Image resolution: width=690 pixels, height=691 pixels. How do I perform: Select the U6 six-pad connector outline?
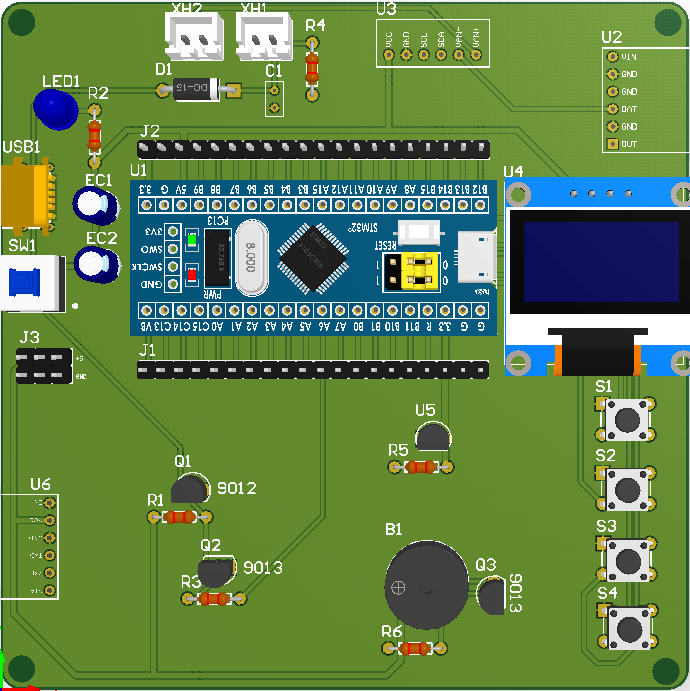tap(29, 547)
